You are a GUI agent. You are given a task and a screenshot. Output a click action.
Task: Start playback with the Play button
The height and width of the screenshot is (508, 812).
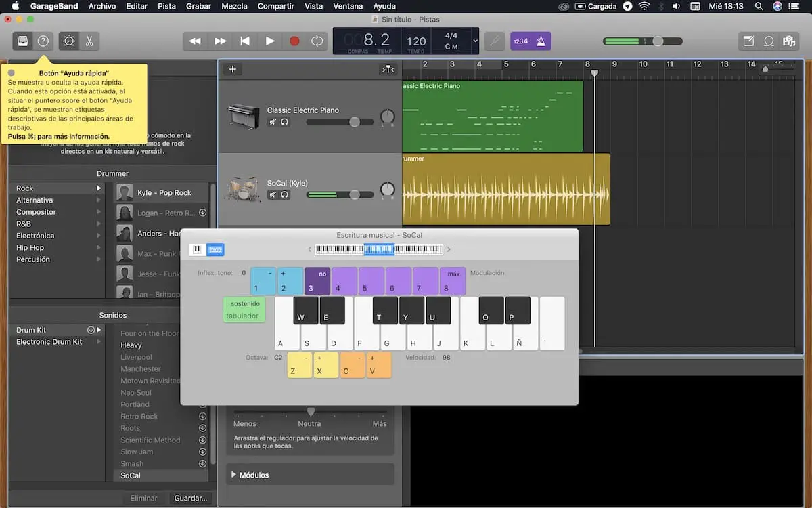pyautogui.click(x=270, y=41)
